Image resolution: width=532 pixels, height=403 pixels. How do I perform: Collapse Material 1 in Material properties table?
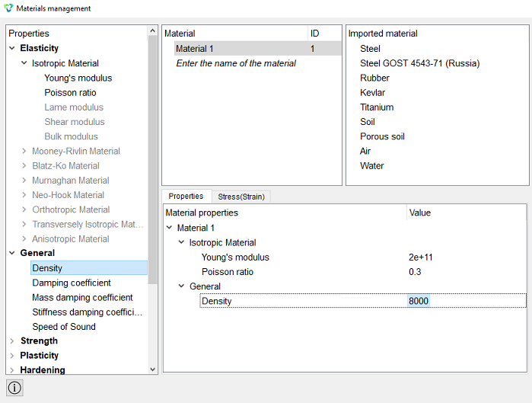tap(170, 228)
